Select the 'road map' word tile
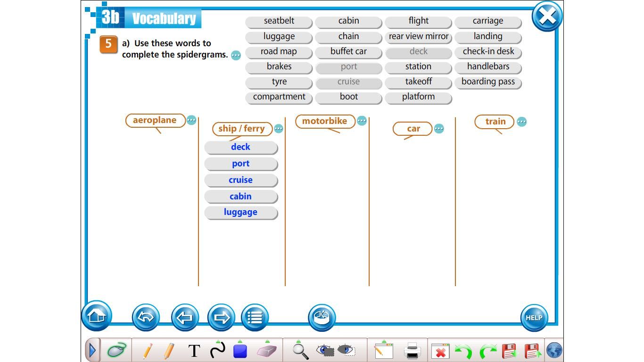This screenshot has width=644, height=362. [x=279, y=52]
